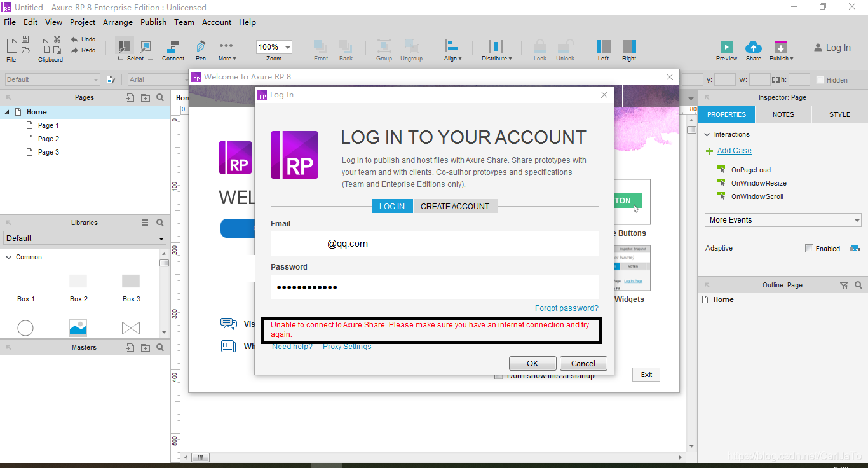Click the Outline filter icon
The image size is (868, 468).
(844, 286)
